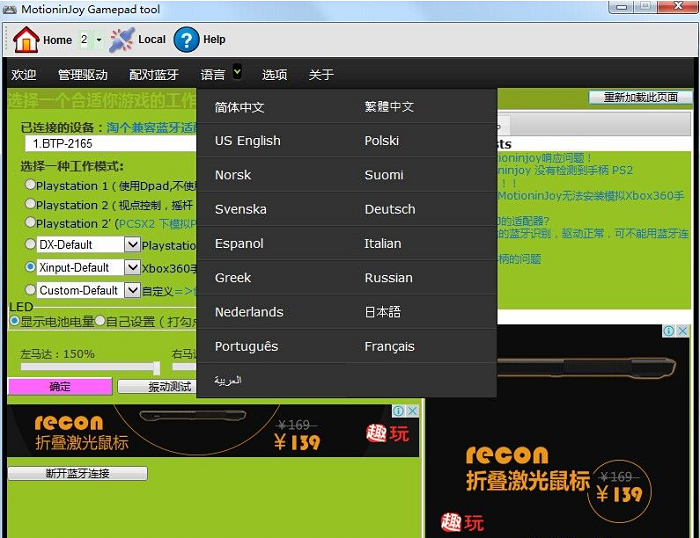Click the MotioninJoy title bar gamepad icon
700x538 pixels.
coord(10,9)
